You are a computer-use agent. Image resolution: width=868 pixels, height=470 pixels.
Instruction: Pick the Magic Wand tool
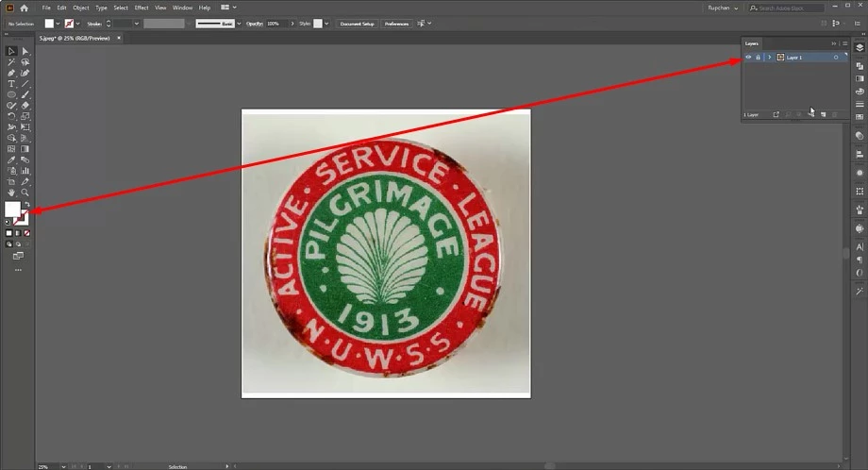coord(11,62)
